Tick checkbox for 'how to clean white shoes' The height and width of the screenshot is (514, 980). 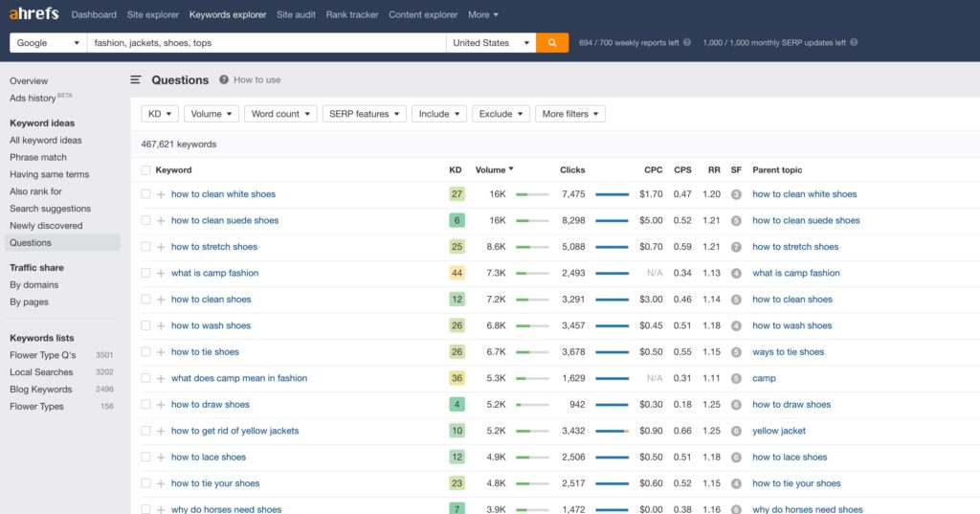click(x=145, y=194)
